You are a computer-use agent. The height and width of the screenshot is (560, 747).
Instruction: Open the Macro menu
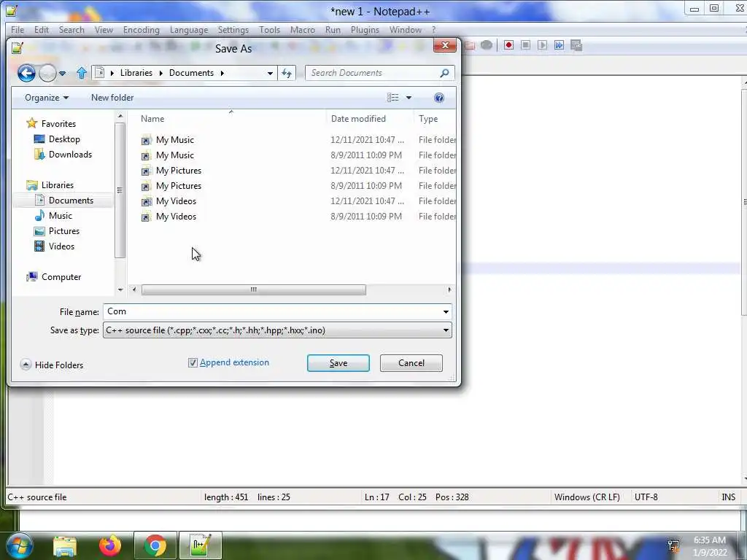point(303,29)
